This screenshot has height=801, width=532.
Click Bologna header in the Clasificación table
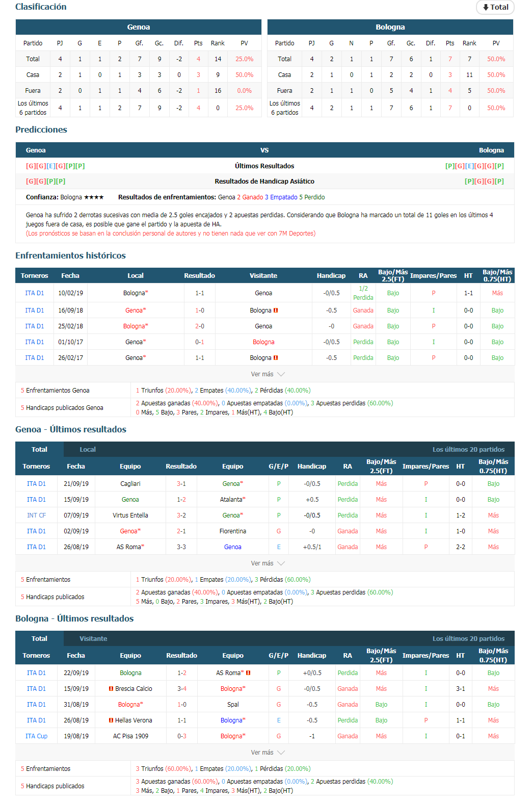tap(390, 27)
